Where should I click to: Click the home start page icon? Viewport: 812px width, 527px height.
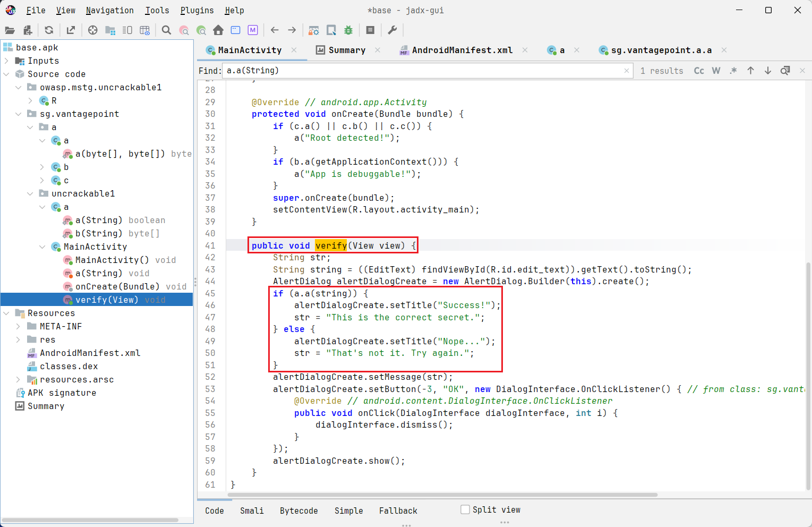tap(218, 30)
